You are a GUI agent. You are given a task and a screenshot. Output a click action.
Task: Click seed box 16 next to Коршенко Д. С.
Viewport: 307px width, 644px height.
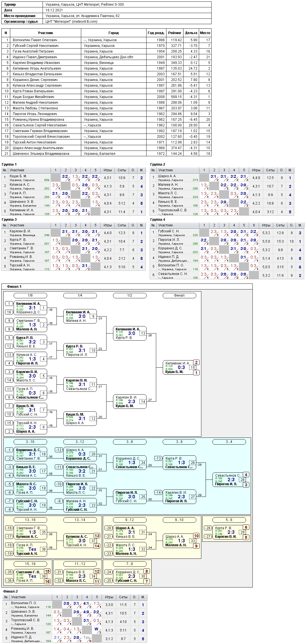coord(9,312)
